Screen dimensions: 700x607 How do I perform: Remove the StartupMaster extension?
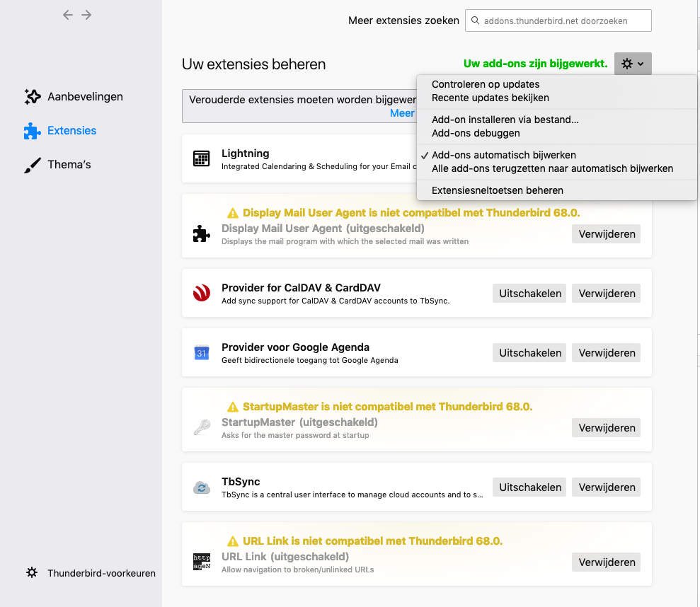coord(606,427)
